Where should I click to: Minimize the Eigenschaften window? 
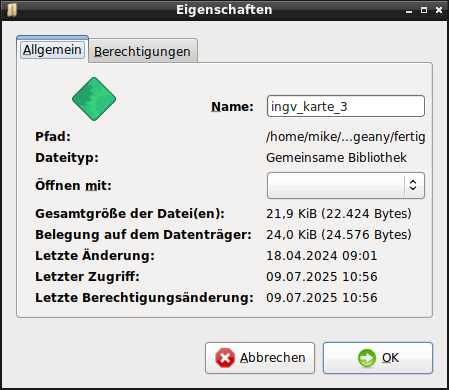409,11
